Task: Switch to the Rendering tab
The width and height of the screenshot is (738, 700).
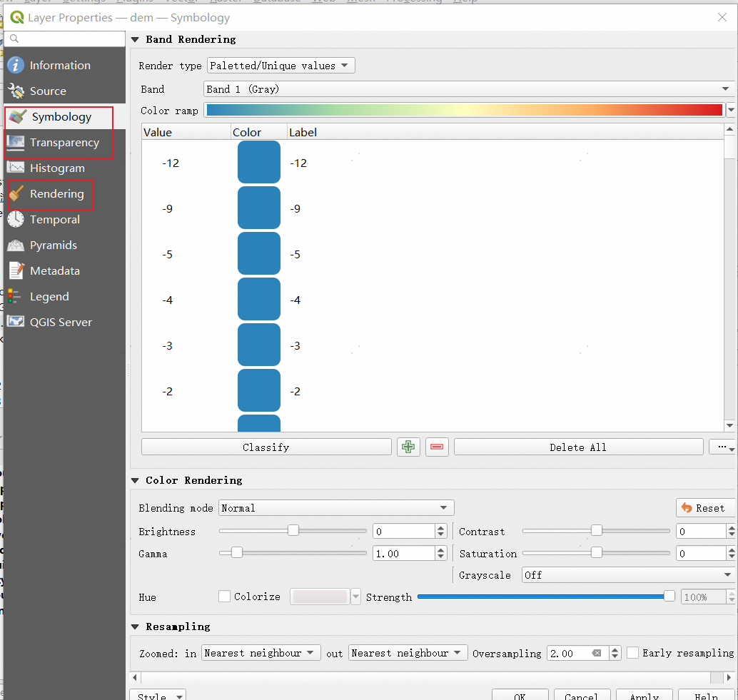Action: pyautogui.click(x=56, y=194)
